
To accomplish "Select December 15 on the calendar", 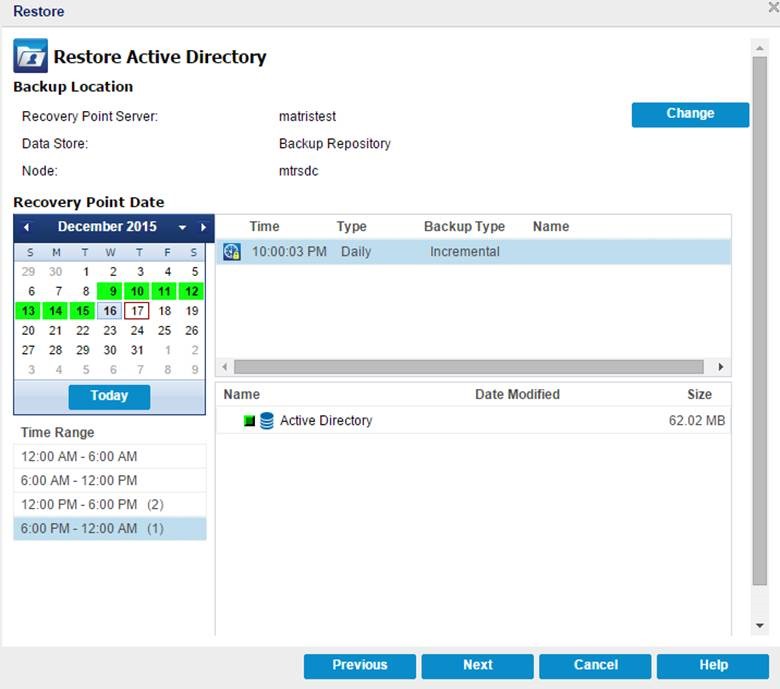I will click(83, 311).
